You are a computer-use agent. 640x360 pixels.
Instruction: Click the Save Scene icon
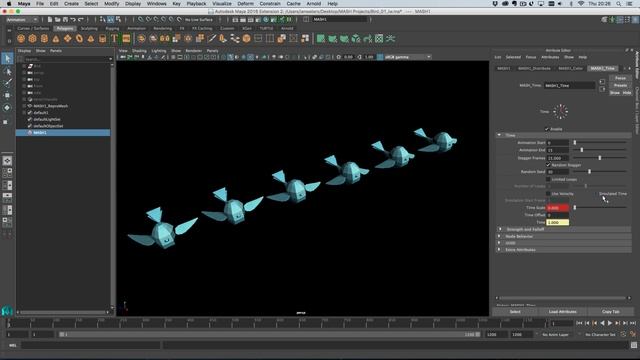tap(65, 20)
